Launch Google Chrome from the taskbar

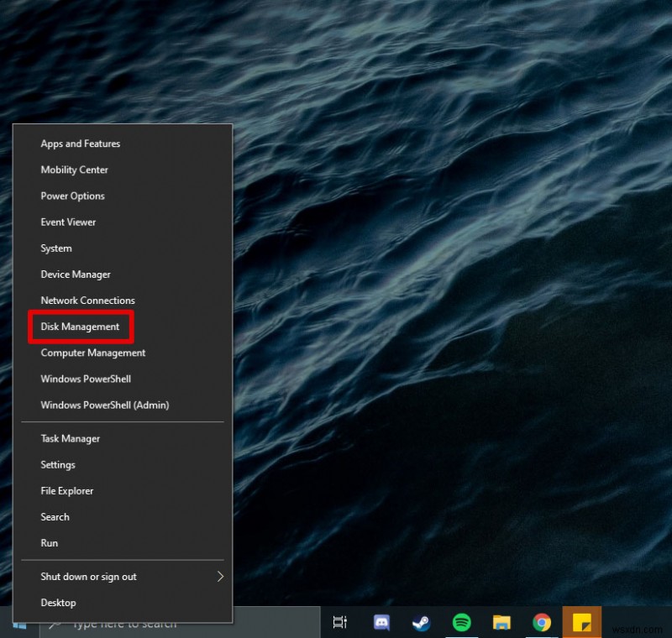[x=542, y=623]
